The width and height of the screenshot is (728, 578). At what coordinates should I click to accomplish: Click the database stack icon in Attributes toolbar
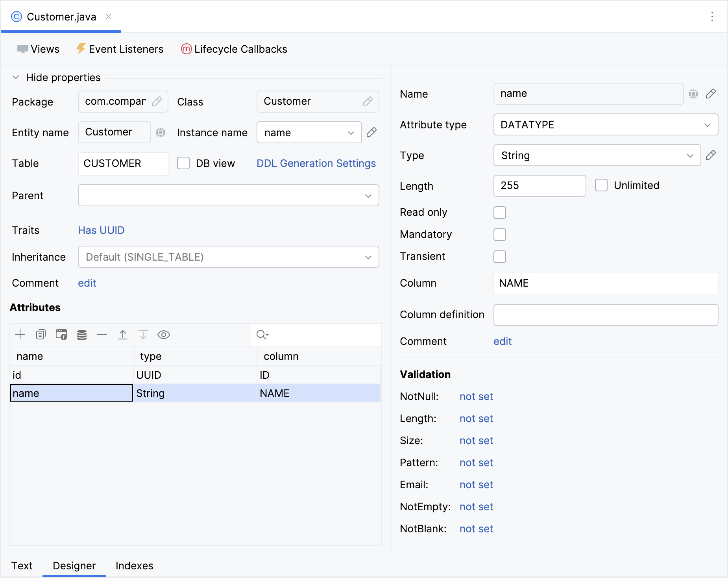[x=82, y=335]
